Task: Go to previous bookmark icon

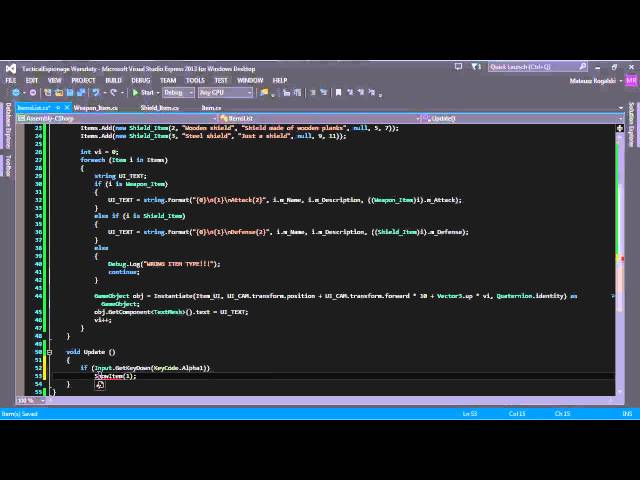Action: 350,93
